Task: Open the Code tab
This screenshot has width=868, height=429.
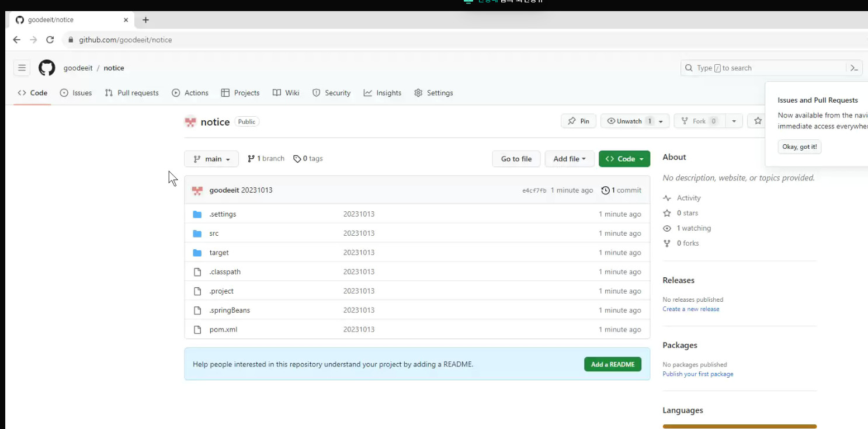Action: (x=33, y=93)
